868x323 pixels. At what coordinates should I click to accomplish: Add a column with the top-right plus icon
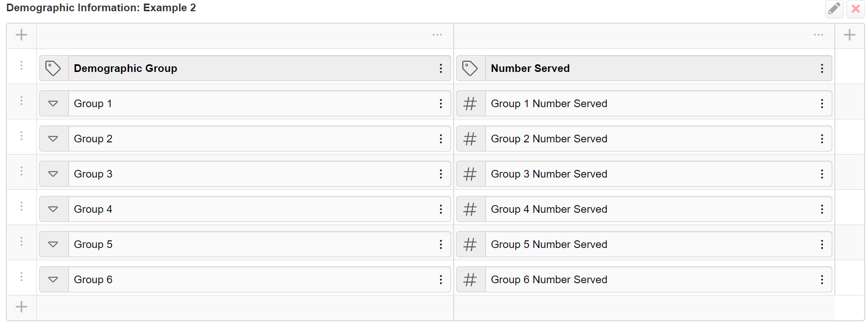point(850,35)
